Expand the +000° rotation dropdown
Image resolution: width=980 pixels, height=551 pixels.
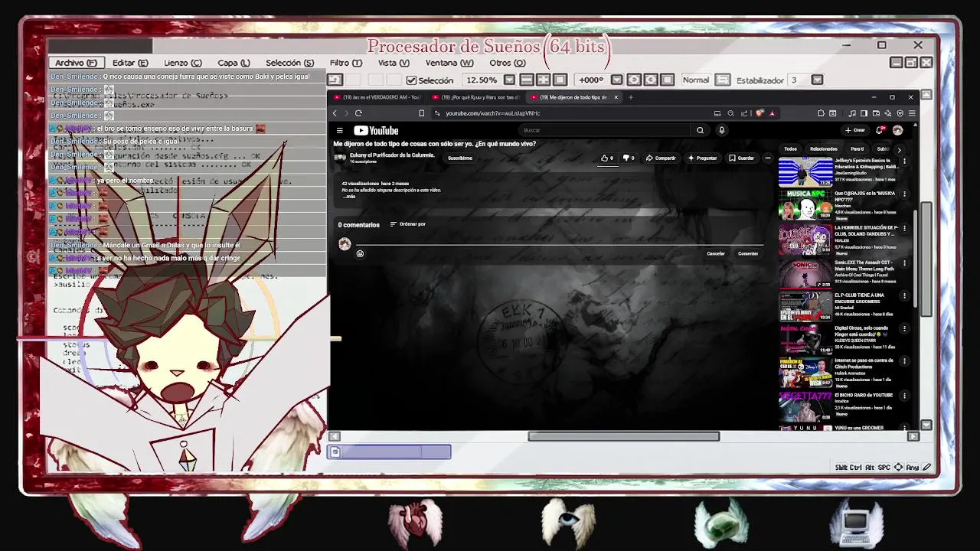click(x=616, y=80)
